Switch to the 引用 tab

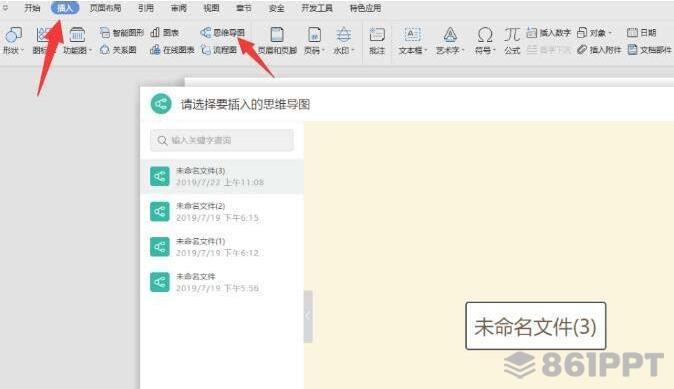click(x=146, y=8)
